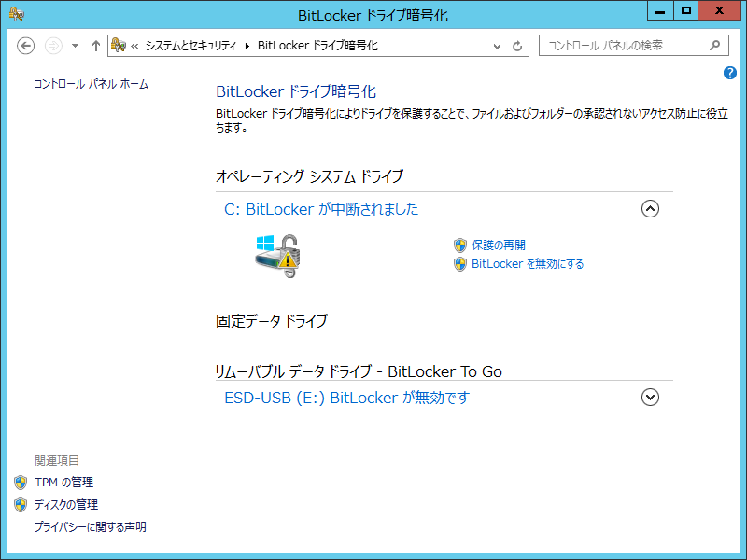Open the recent locations dropdown arrow
Screen dimensions: 747x560
point(76,46)
